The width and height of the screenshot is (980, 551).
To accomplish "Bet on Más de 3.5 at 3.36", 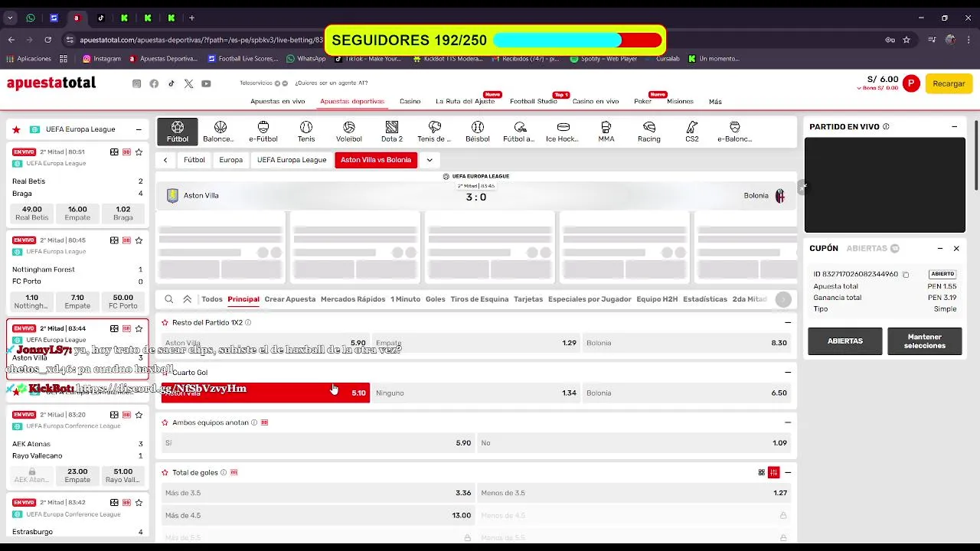I will 318,494.
